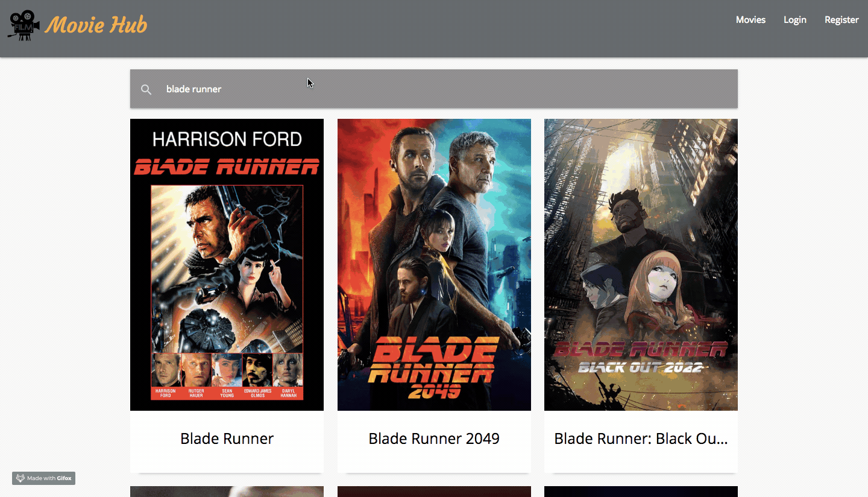868x497 pixels.
Task: Click the Gifox fox icon in badge
Action: (x=20, y=478)
